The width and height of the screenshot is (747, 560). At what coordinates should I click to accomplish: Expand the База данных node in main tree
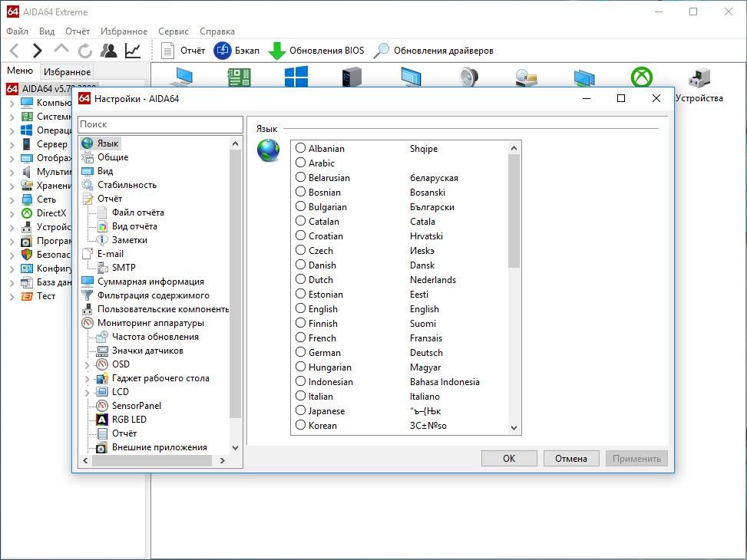(12, 283)
